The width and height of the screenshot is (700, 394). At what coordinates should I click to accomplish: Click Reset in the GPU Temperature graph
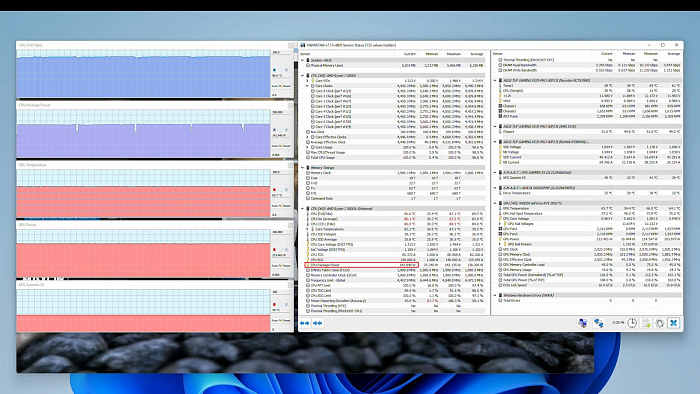[287, 206]
